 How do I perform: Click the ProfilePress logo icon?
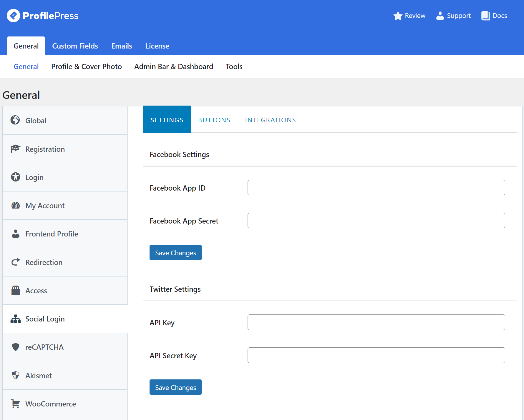tap(14, 16)
